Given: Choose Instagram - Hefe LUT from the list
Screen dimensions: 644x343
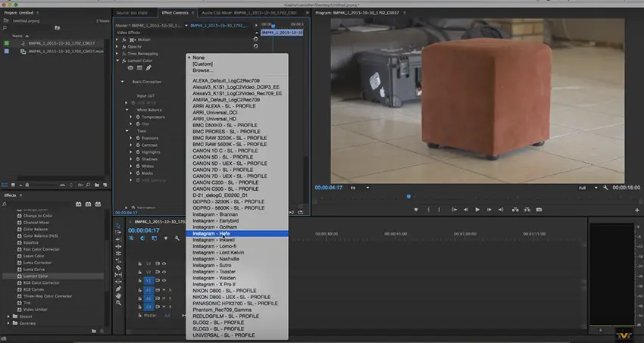Looking at the screenshot, I should (237, 233).
